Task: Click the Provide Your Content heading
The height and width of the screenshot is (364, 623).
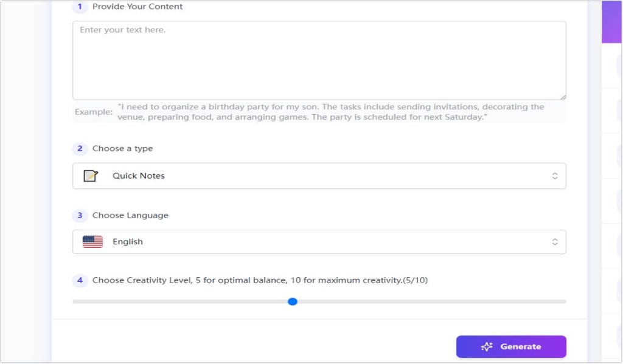Action: pyautogui.click(x=136, y=7)
